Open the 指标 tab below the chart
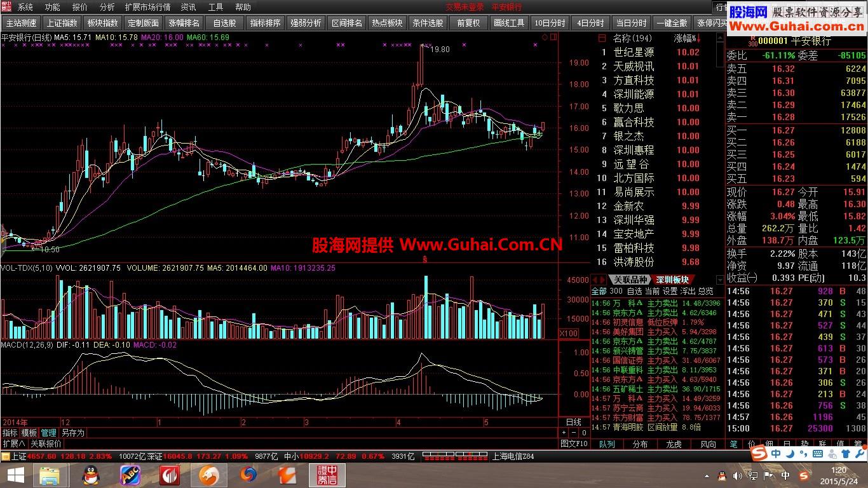The width and height of the screenshot is (868, 488). [10, 433]
